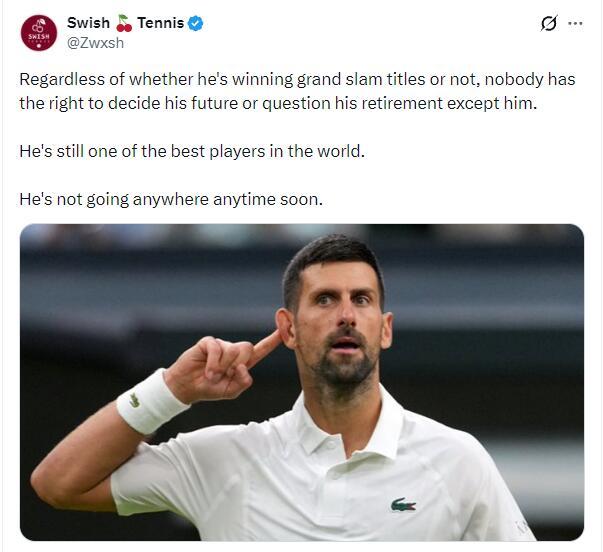The height and width of the screenshot is (552, 603).
Task: Click the crocodile logo on the shirt
Action: pos(403,504)
